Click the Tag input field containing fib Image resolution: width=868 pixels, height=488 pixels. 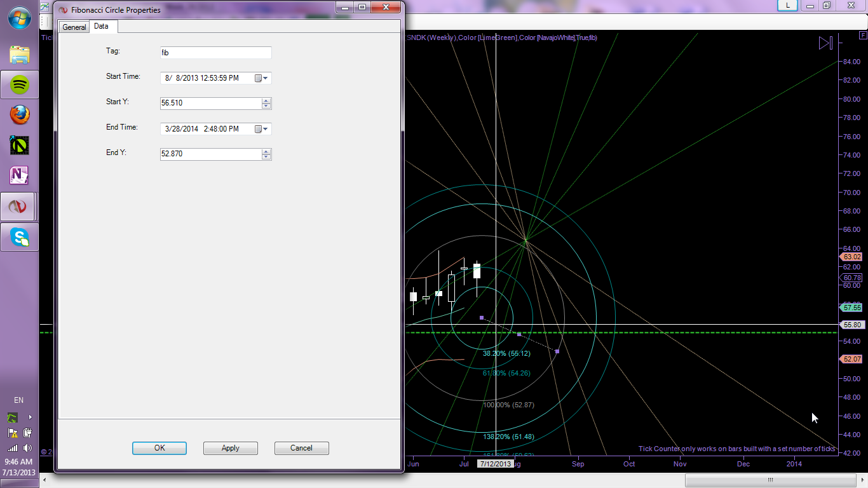(x=216, y=53)
